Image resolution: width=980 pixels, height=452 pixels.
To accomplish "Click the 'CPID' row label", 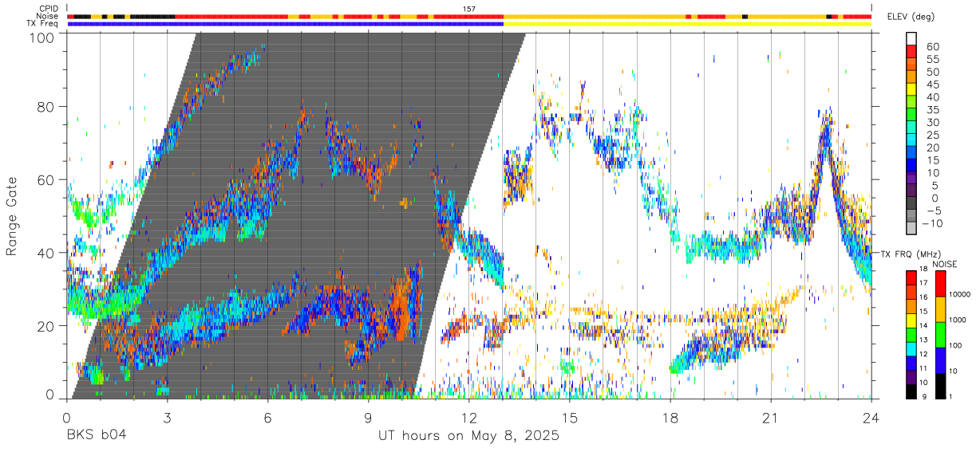I will point(49,9).
